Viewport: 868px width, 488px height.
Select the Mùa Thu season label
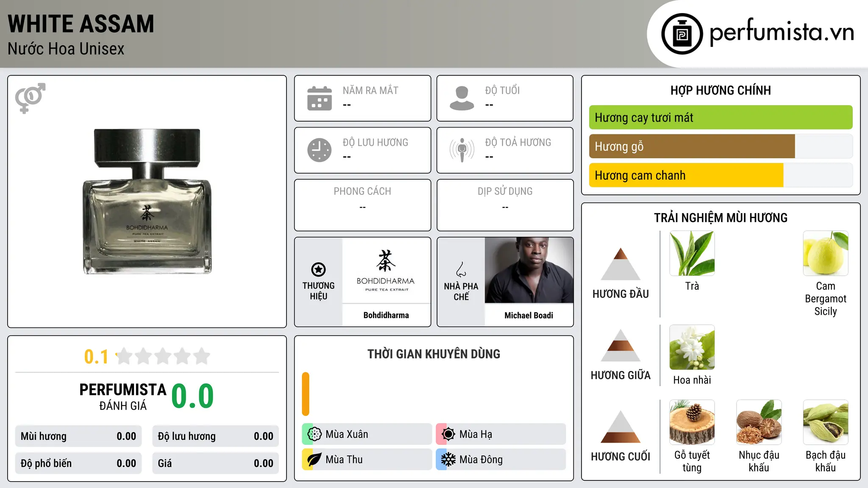coord(344,460)
